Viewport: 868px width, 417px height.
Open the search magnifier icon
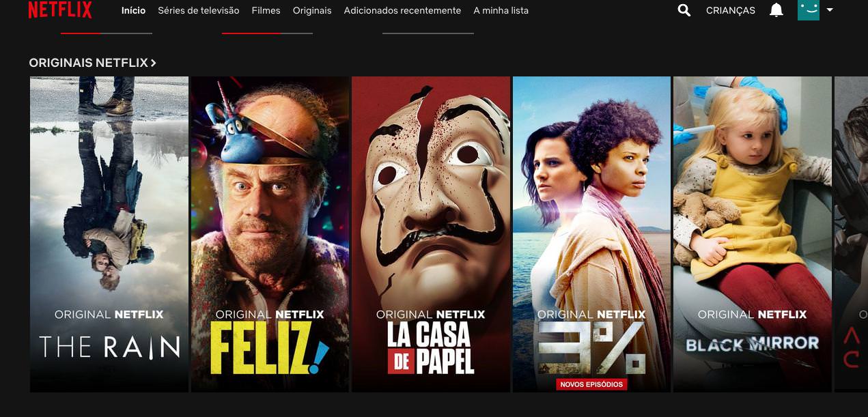point(684,10)
